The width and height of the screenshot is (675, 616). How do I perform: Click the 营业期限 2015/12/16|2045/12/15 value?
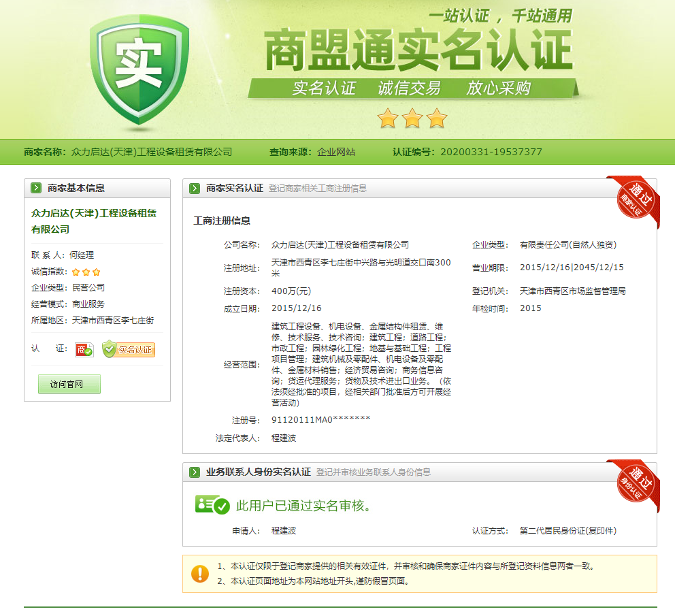[572, 268]
